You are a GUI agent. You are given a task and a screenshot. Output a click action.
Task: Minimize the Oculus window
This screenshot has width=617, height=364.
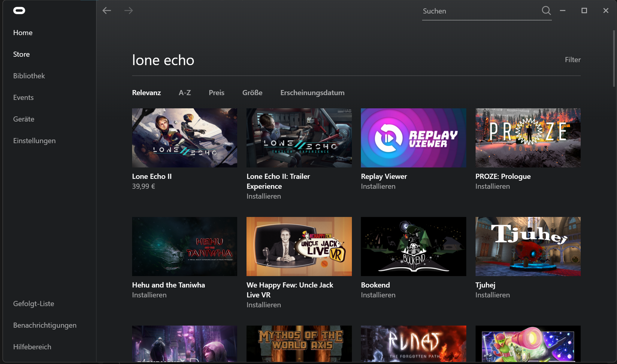[x=563, y=11]
